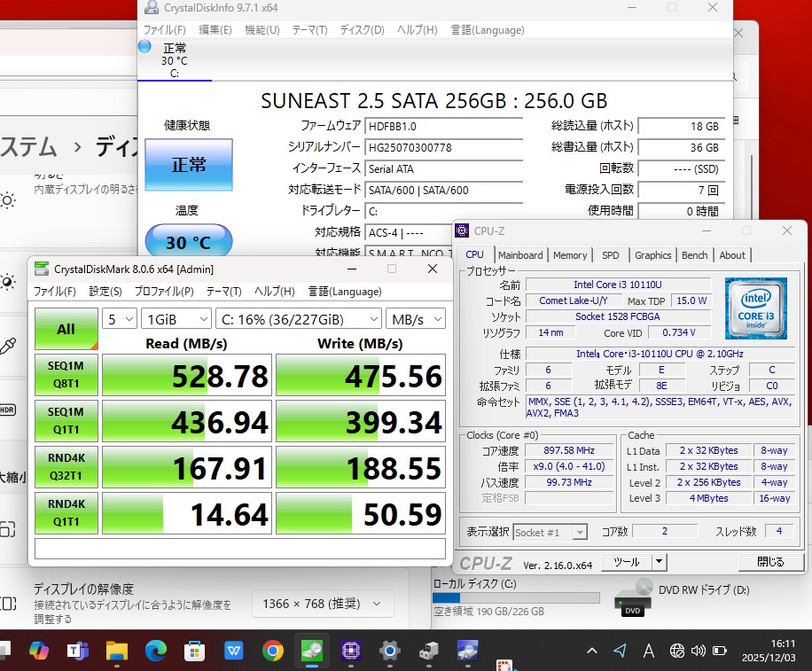Screen dimensions: 812x671
Task: Open the ツール dropdown arrow in CPU-Z
Action: point(658,561)
